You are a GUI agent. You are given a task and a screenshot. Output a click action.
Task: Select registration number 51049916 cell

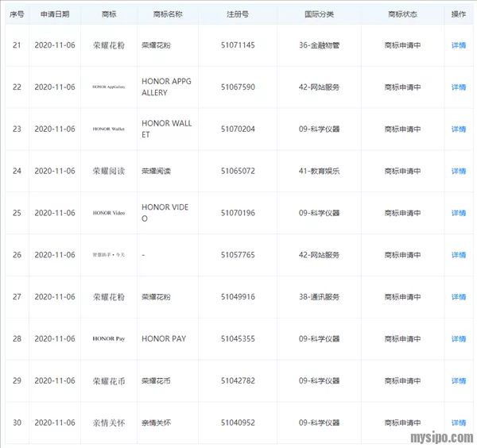238,297
